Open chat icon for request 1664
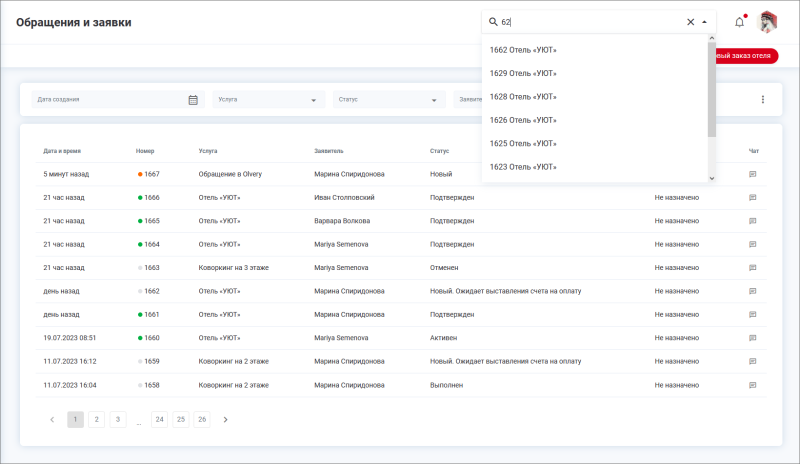 click(753, 244)
